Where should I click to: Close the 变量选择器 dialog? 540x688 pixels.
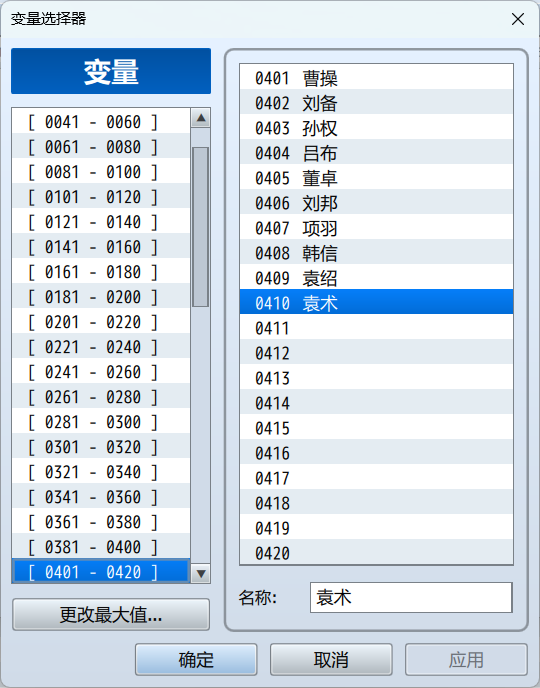coord(518,19)
